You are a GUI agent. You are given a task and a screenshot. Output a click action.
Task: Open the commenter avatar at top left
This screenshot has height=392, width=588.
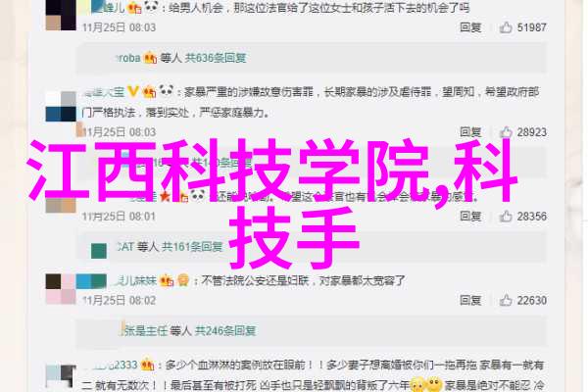61,15
